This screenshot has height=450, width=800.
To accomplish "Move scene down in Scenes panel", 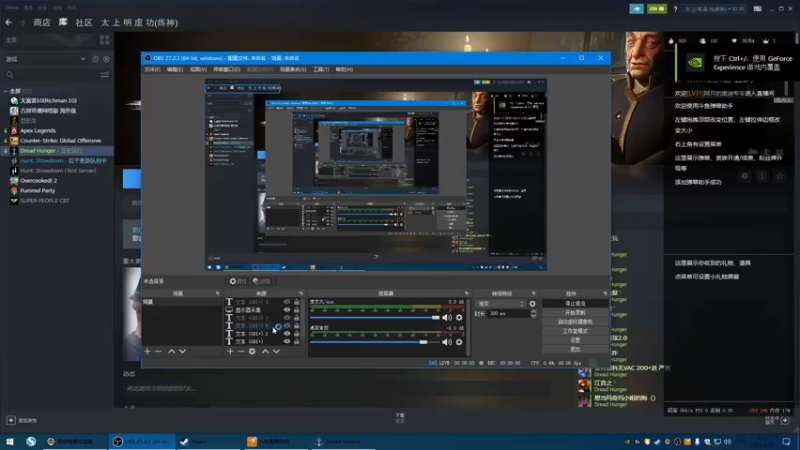I will pos(182,351).
